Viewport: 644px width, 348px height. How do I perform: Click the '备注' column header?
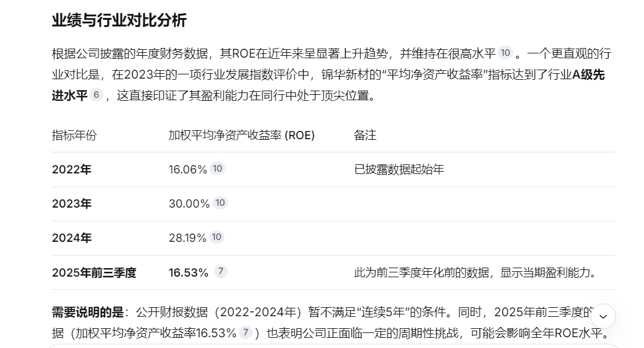(x=365, y=135)
